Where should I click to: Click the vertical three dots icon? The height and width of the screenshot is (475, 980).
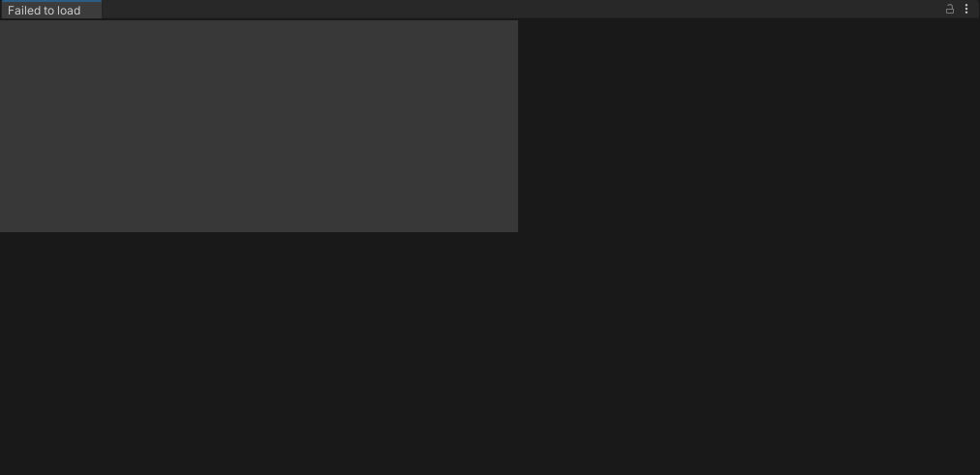tap(966, 9)
